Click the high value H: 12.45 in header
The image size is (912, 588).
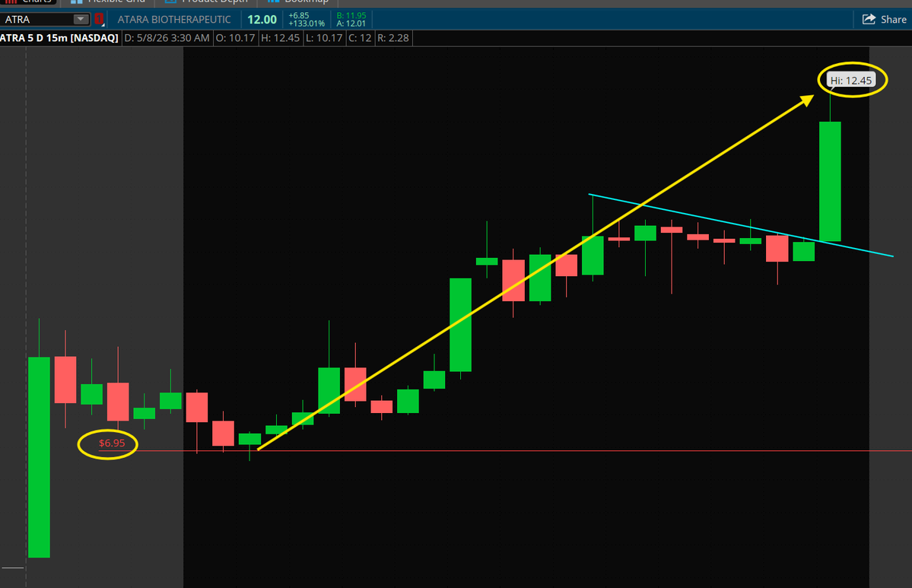click(281, 38)
